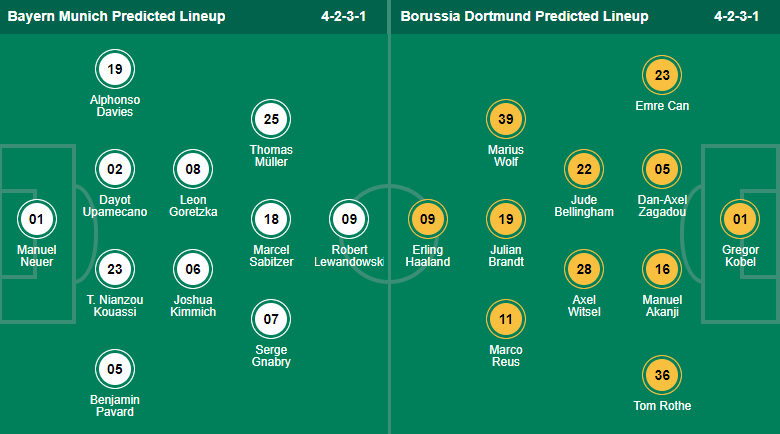Image resolution: width=780 pixels, height=434 pixels.
Task: Select Alphonso Davies number 19 badge
Action: [115, 70]
